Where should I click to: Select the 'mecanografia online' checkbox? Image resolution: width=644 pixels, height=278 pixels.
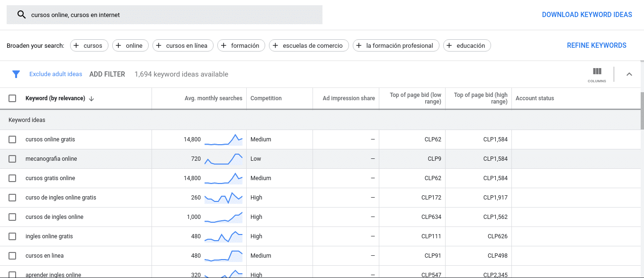coord(12,159)
